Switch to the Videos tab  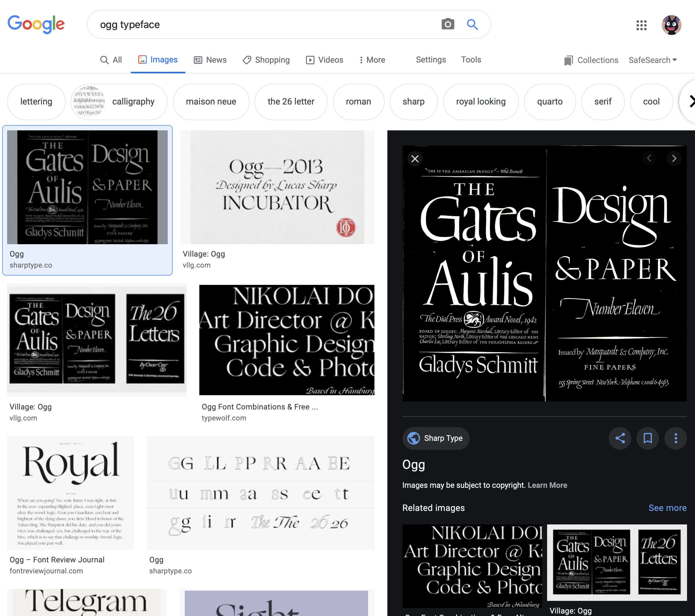324,60
